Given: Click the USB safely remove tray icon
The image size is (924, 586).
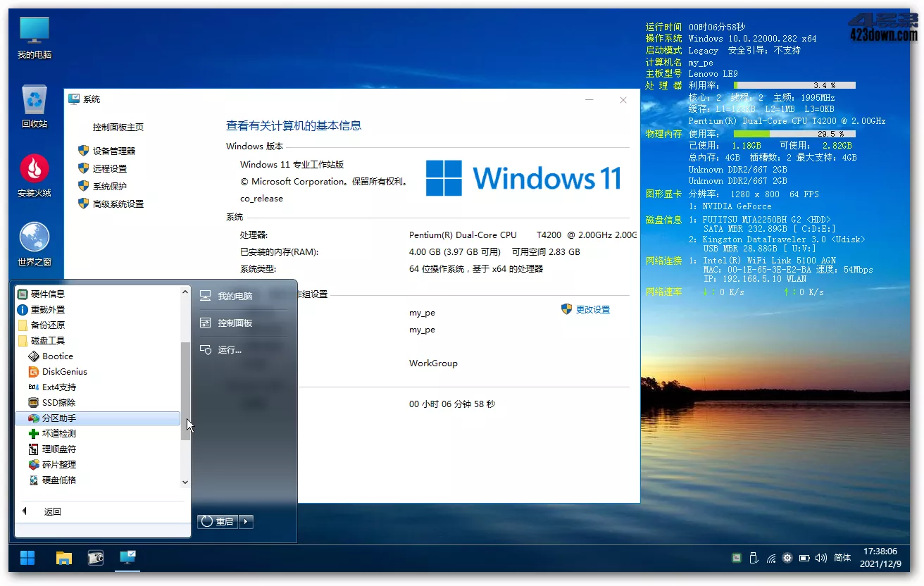Looking at the screenshot, I should pyautogui.click(x=754, y=558).
